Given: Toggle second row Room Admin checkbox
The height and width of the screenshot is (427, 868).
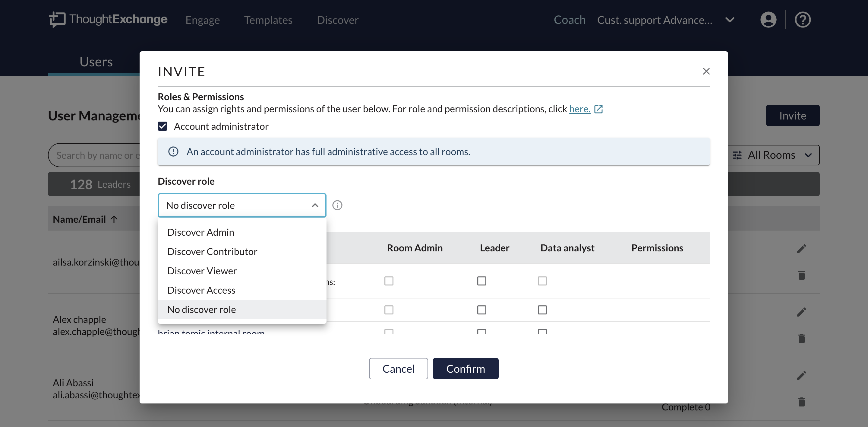Looking at the screenshot, I should (x=389, y=310).
